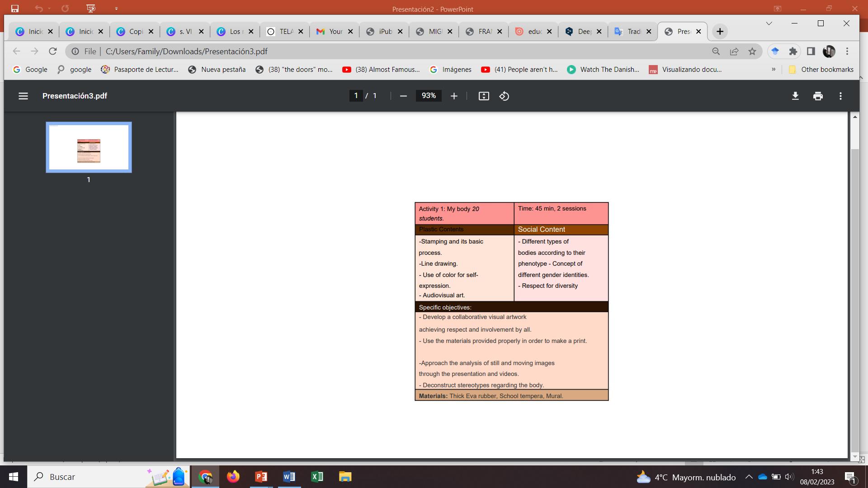Download the PDF with the download icon
The width and height of the screenshot is (868, 488).
(x=795, y=96)
